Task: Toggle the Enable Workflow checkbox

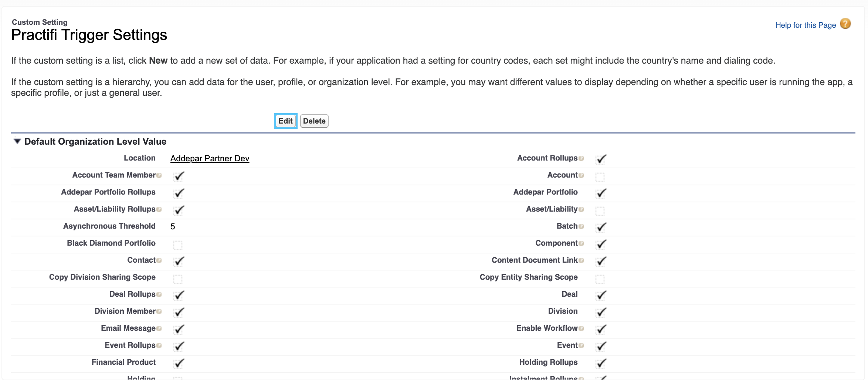Action: coord(601,329)
